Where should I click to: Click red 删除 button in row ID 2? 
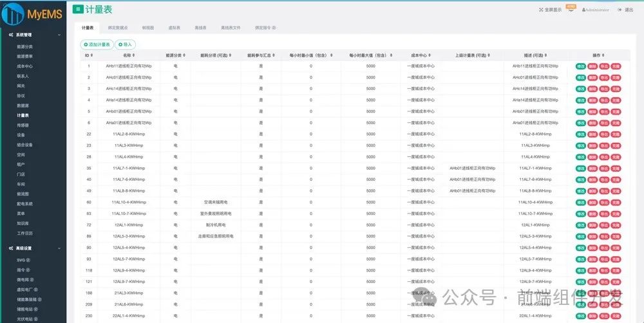pos(592,78)
